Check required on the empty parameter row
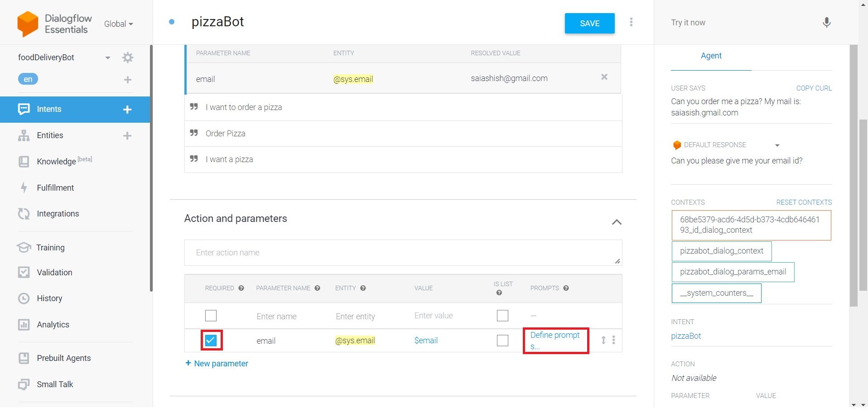 coord(211,316)
